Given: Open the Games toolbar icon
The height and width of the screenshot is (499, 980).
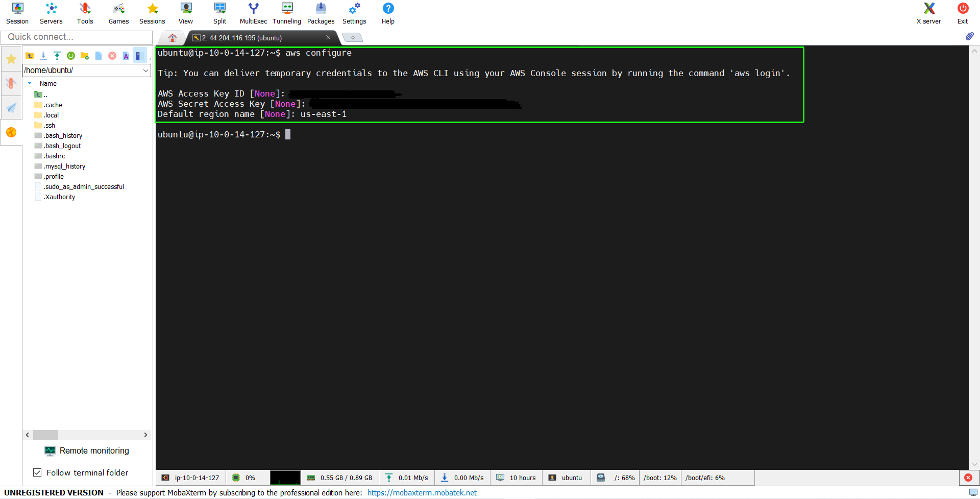Looking at the screenshot, I should coord(118,13).
